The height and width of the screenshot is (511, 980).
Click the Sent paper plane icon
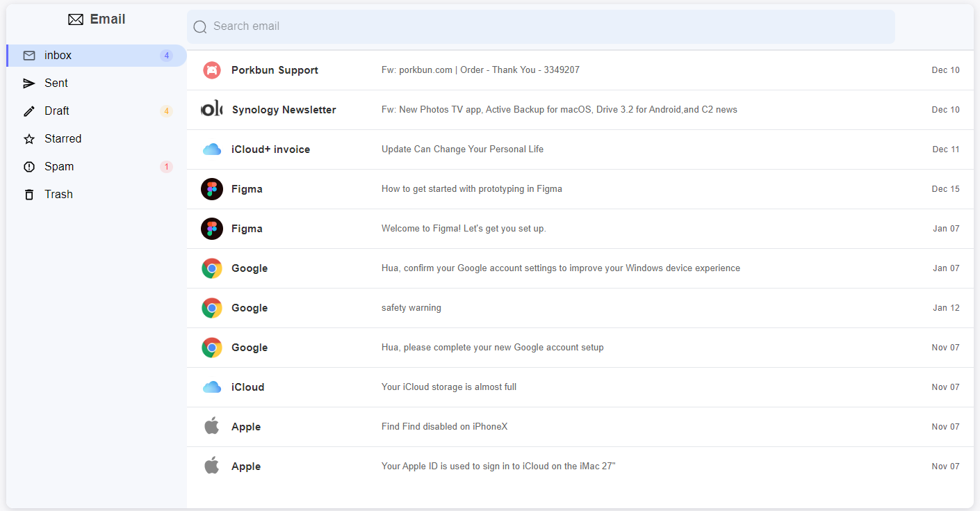tap(28, 83)
